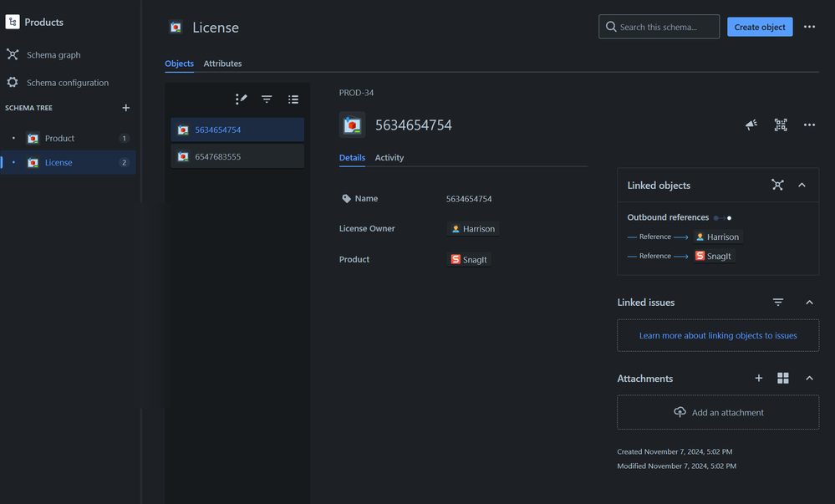Click the bulk edit pencil icon
This screenshot has width=835, height=504.
click(x=242, y=99)
